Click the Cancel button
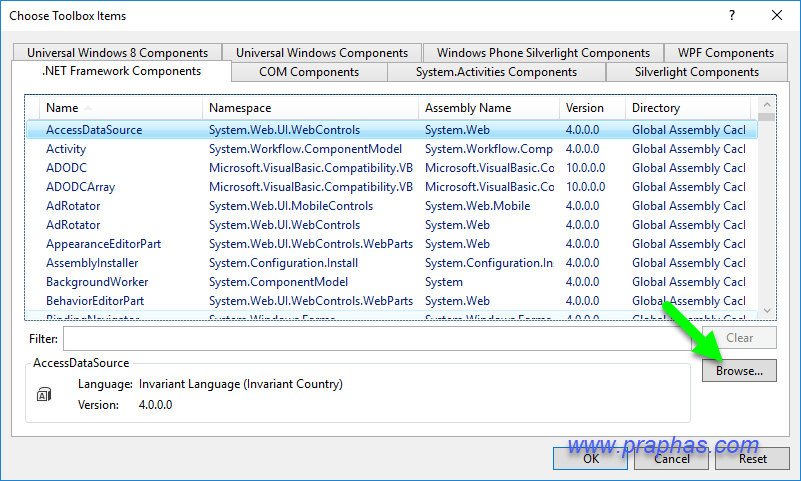801x481 pixels. 671,459
